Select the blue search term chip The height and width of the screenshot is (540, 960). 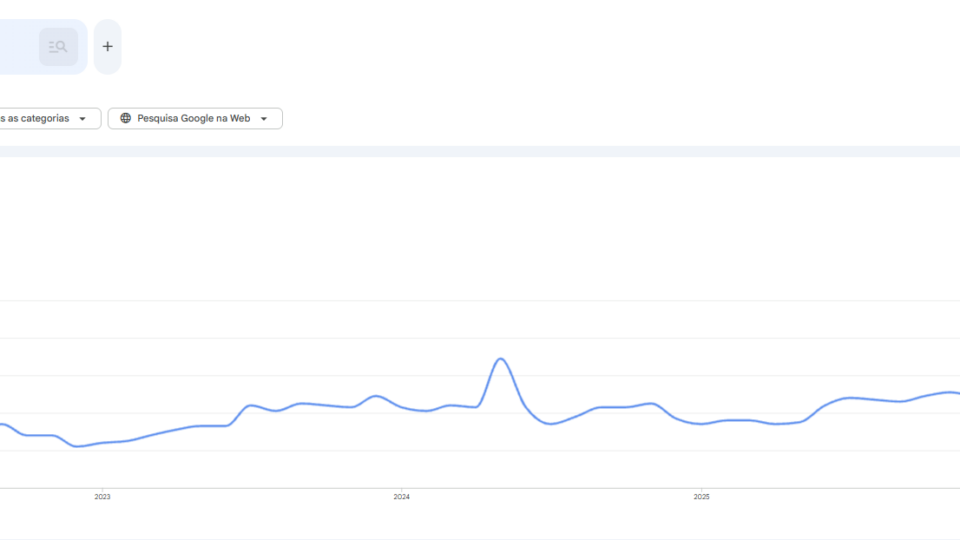pyautogui.click(x=43, y=47)
